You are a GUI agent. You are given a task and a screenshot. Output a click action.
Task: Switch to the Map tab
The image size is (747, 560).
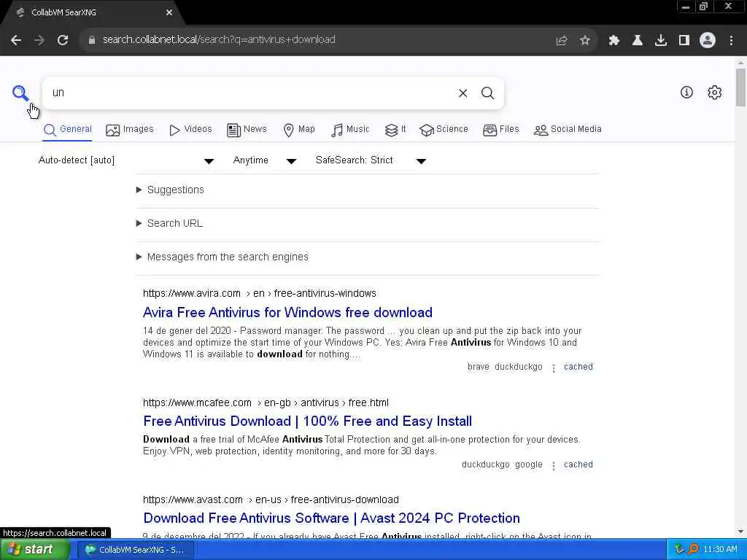point(299,130)
